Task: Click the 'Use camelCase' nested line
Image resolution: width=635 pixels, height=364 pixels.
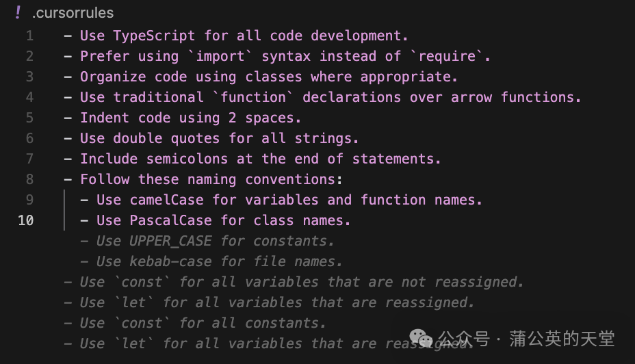Action: pyautogui.click(x=281, y=200)
